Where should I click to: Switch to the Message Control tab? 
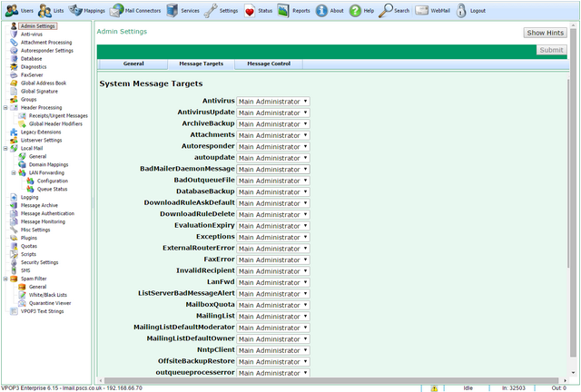[x=269, y=64]
